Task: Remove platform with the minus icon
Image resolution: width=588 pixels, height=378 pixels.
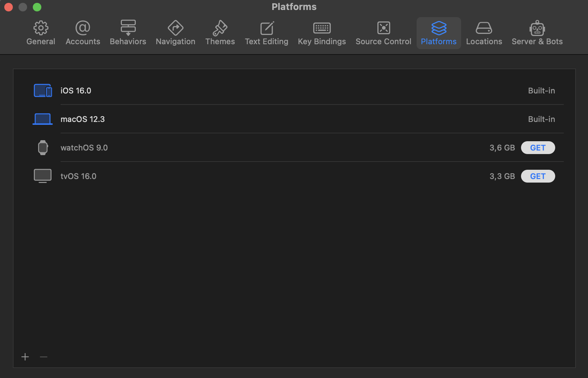Action: click(x=43, y=357)
